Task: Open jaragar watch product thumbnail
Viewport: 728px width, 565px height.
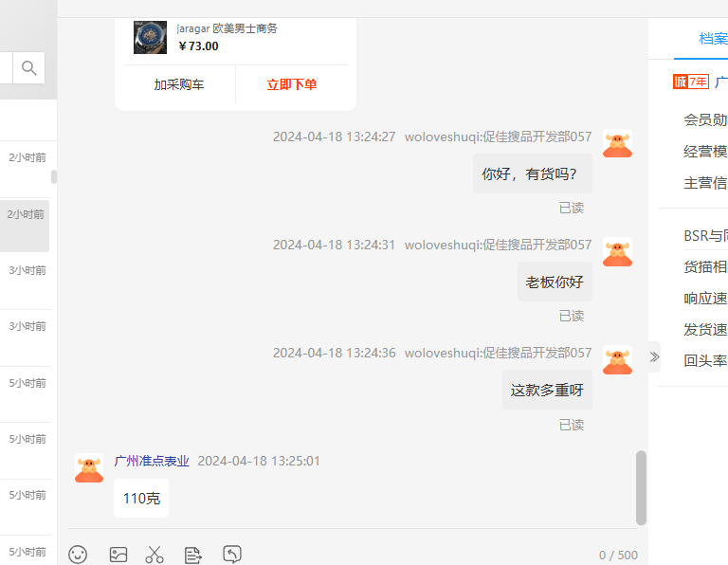Action: point(150,37)
